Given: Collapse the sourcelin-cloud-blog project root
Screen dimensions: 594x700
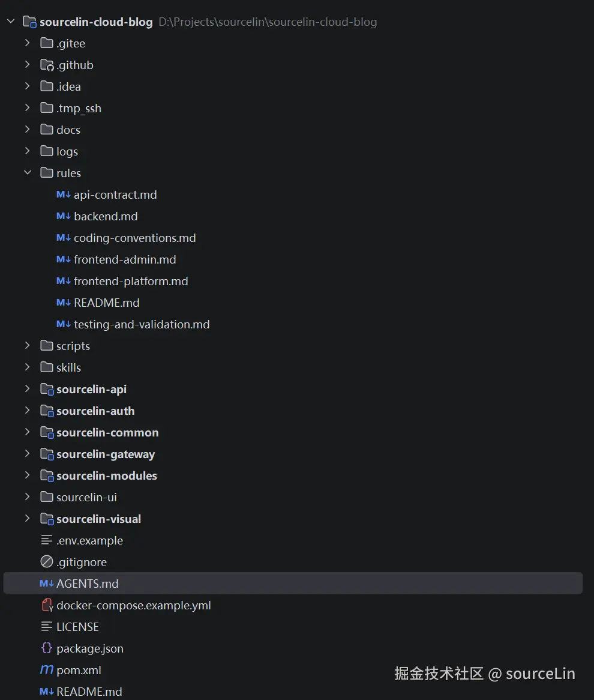Looking at the screenshot, I should coord(11,21).
